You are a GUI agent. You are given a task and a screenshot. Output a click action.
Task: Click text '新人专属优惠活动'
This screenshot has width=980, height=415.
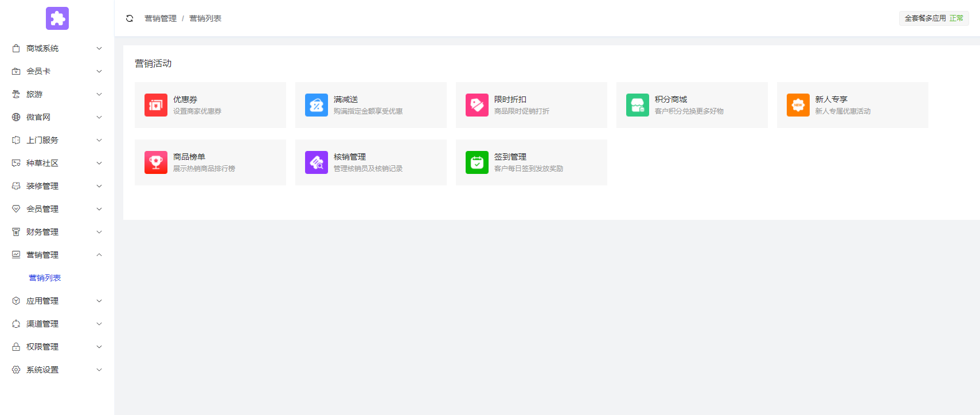(x=843, y=111)
